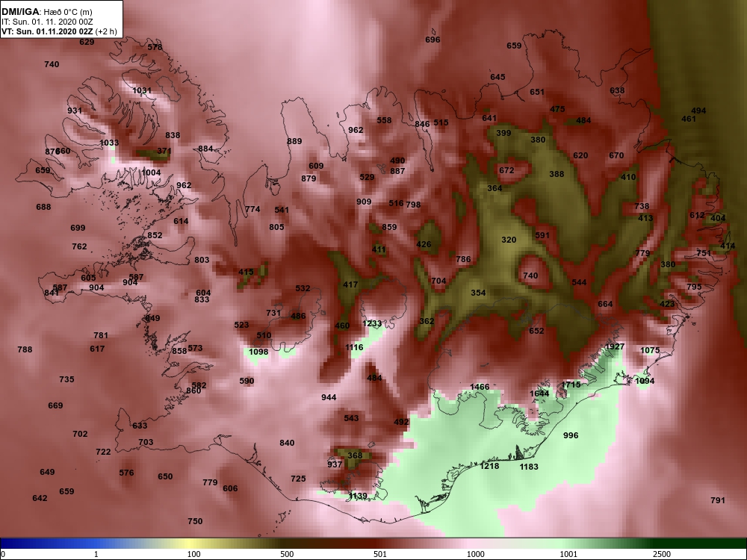
Task: Select the map value 1466
Action: tap(480, 387)
